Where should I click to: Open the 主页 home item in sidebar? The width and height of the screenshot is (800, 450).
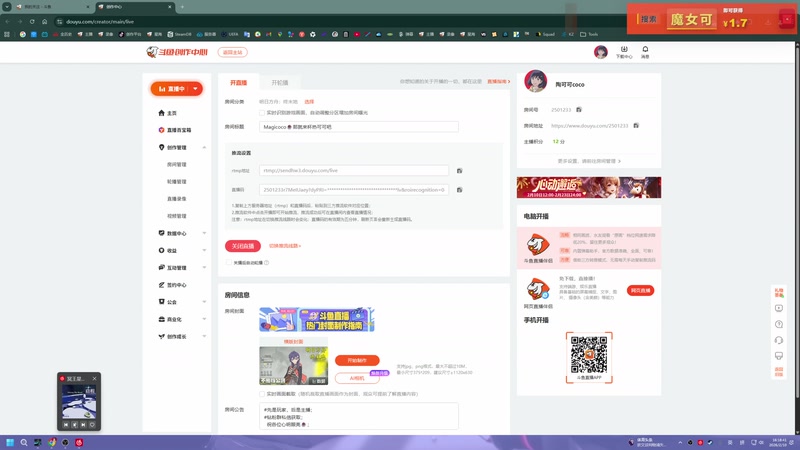[x=167, y=113]
